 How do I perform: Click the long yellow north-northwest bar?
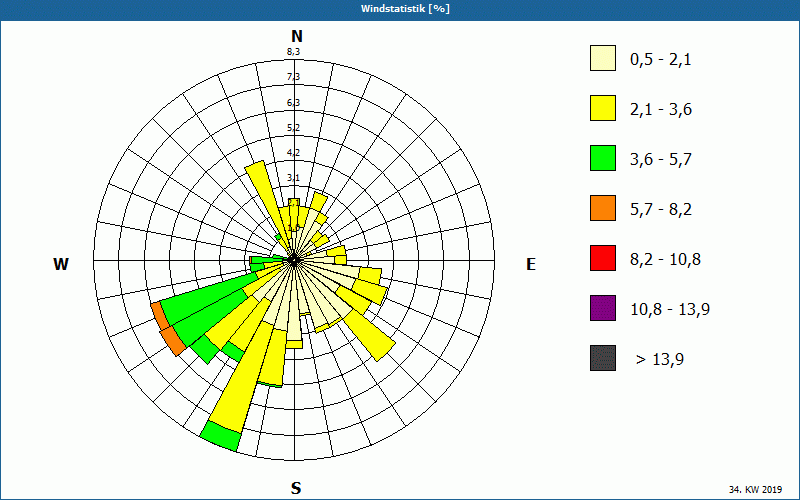[268, 204]
